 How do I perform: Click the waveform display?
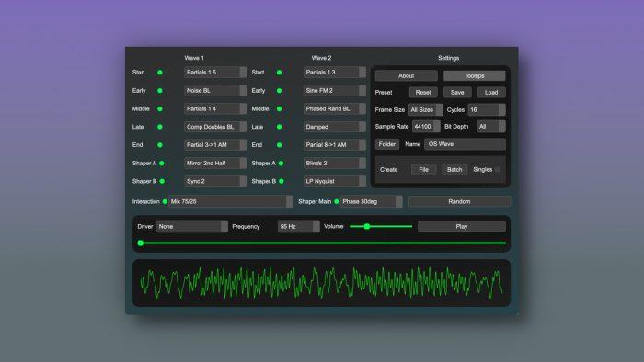click(322, 283)
